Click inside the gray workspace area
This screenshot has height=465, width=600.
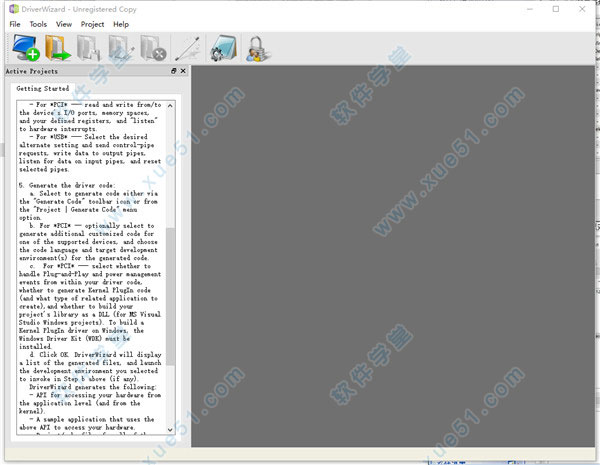[390, 250]
